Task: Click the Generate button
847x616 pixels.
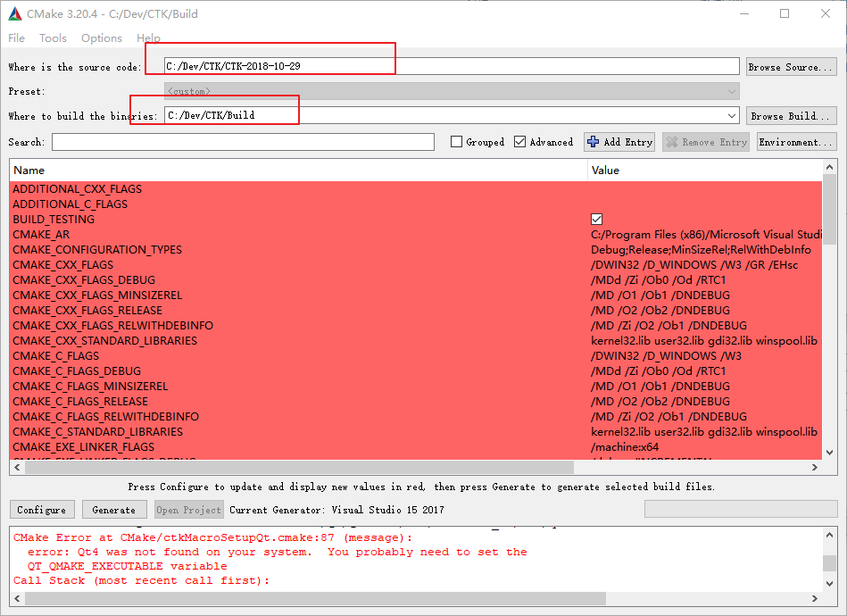Action: click(114, 510)
